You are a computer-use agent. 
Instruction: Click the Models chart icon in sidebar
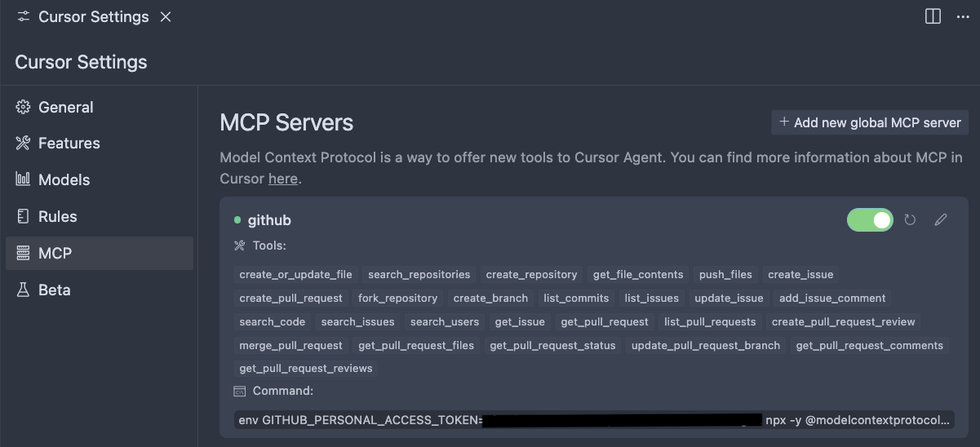(x=23, y=179)
